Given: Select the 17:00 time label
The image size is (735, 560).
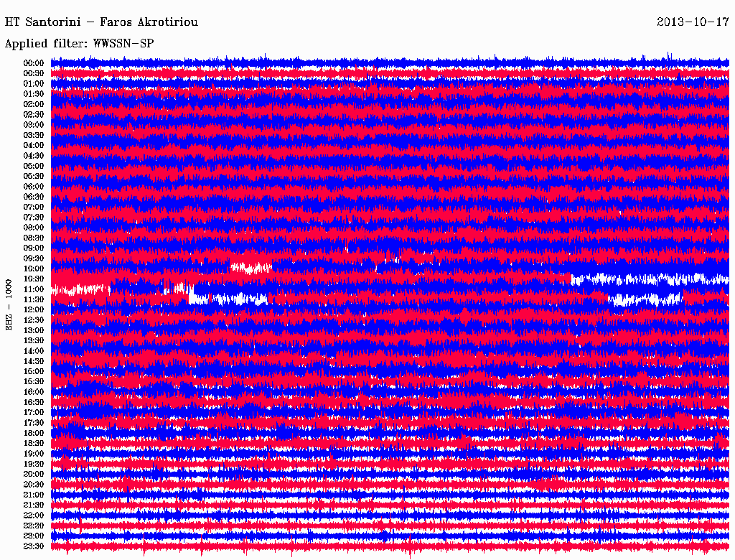Looking at the screenshot, I should coord(34,412).
